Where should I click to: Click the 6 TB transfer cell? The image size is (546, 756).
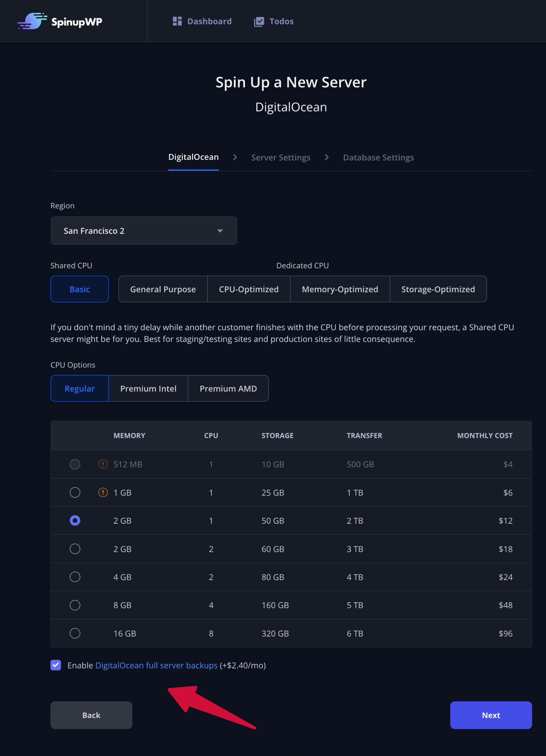(x=355, y=633)
